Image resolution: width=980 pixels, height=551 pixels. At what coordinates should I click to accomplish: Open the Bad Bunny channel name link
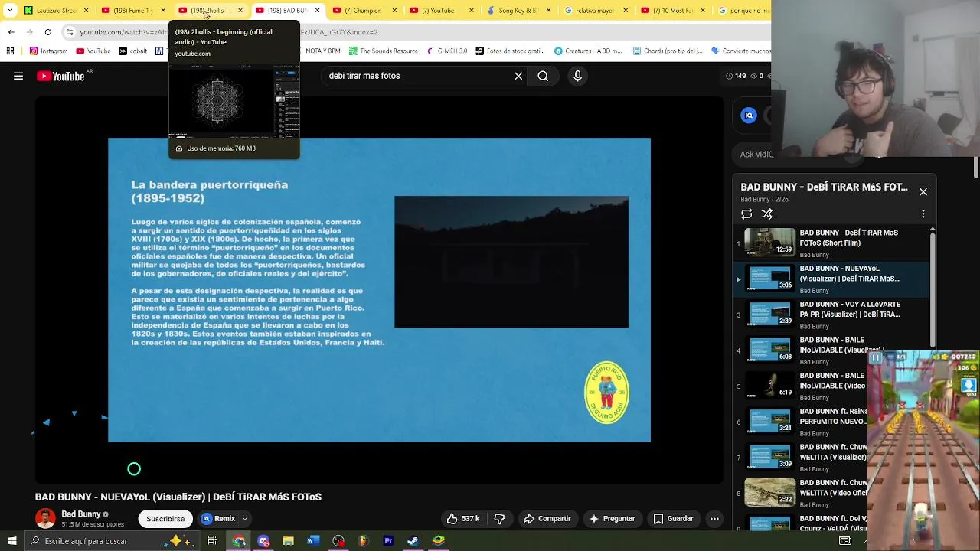[81, 514]
